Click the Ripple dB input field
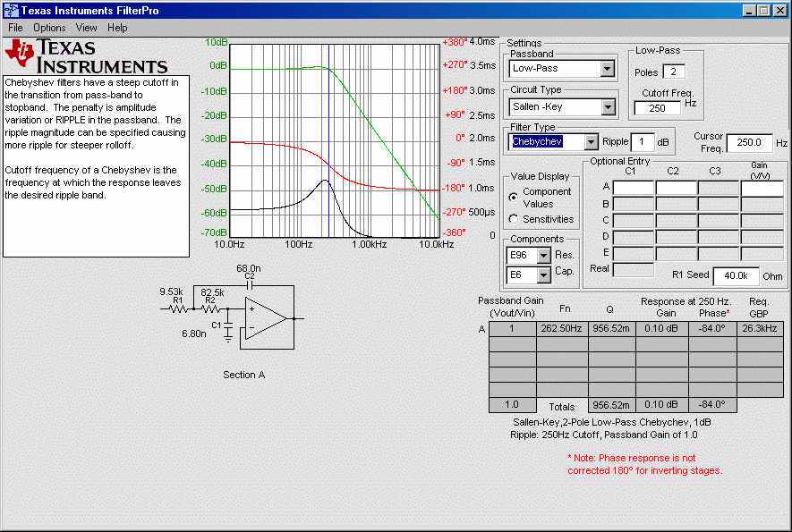The width and height of the screenshot is (792, 532). (643, 142)
